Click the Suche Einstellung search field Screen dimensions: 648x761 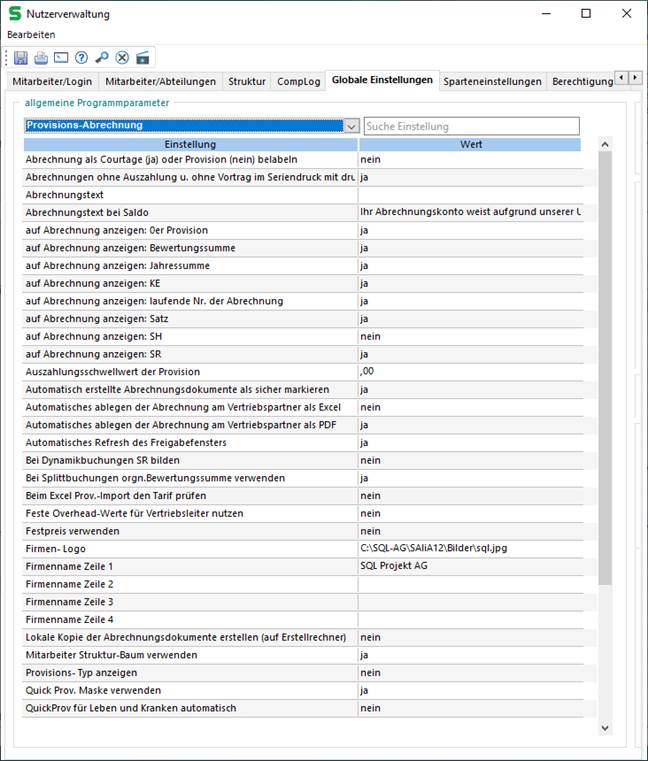[471, 126]
